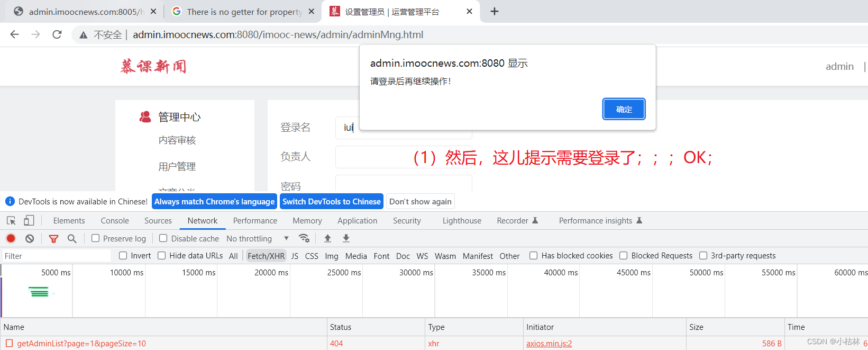Image resolution: width=868 pixels, height=350 pixels.
Task: Enable the Preserve log checkbox
Action: coord(96,238)
